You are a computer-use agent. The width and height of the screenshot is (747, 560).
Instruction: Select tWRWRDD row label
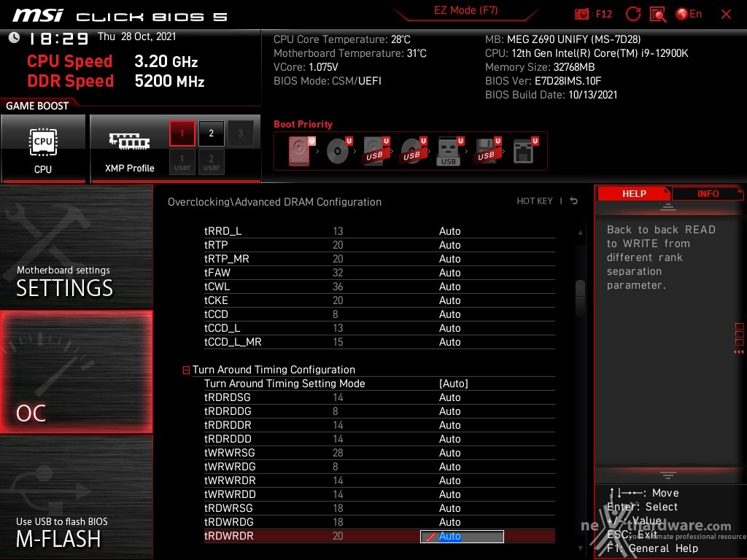[230, 494]
